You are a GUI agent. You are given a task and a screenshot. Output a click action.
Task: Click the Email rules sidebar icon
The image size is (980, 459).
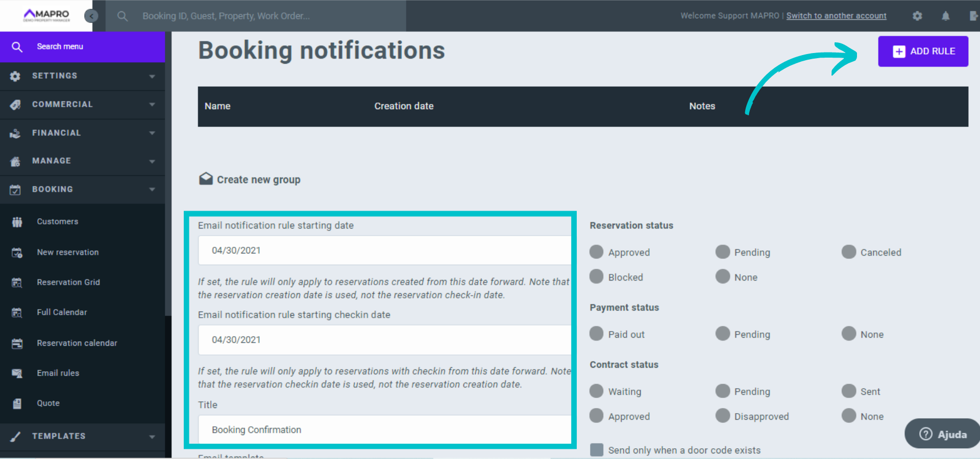(17, 373)
